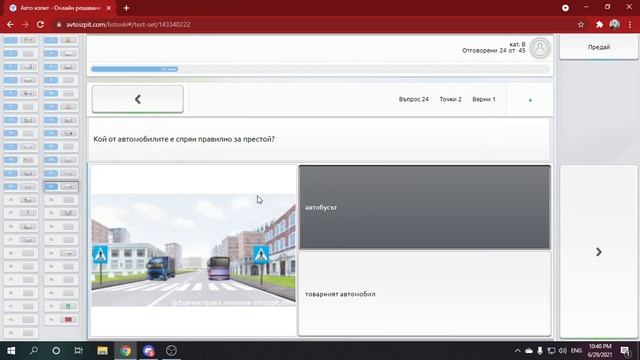Select answer товарният автомобил
This screenshot has width=640, height=360.
(x=424, y=294)
